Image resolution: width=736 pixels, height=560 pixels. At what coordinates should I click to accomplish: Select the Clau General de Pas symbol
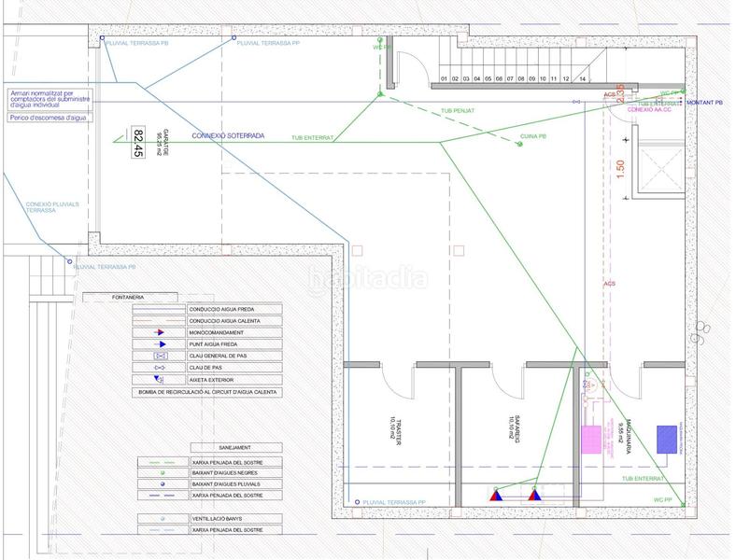point(159,357)
